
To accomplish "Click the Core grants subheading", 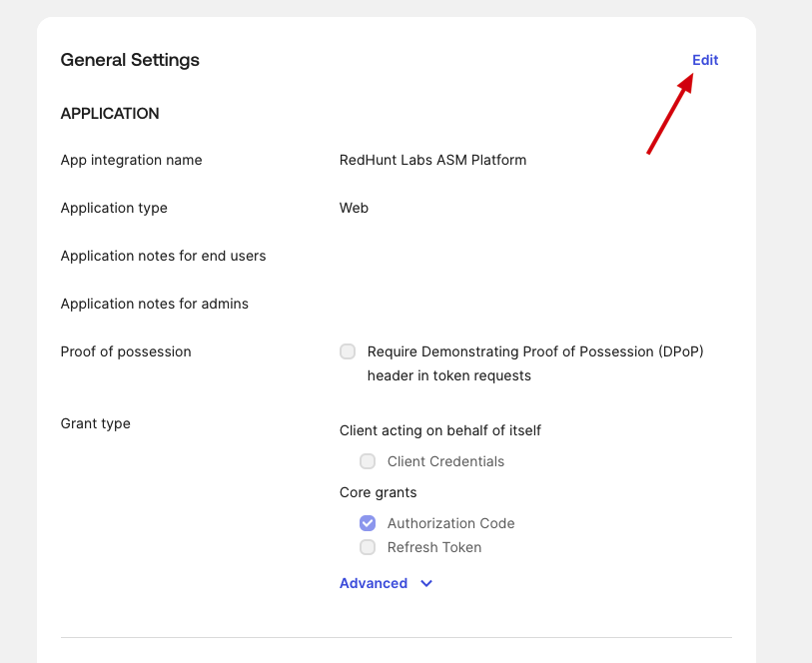I will pyautogui.click(x=378, y=492).
